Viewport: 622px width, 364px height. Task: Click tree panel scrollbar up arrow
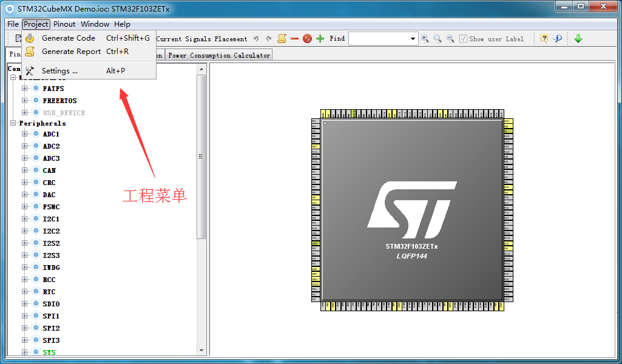coord(201,69)
